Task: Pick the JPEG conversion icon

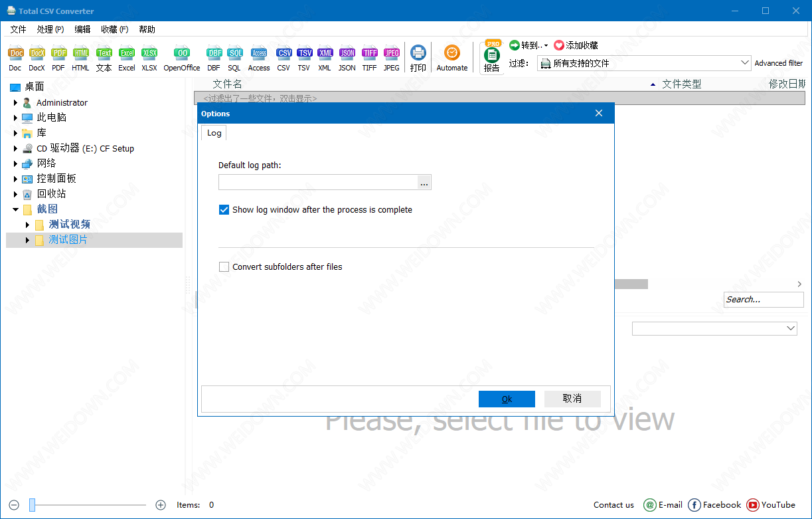Action: [392, 58]
